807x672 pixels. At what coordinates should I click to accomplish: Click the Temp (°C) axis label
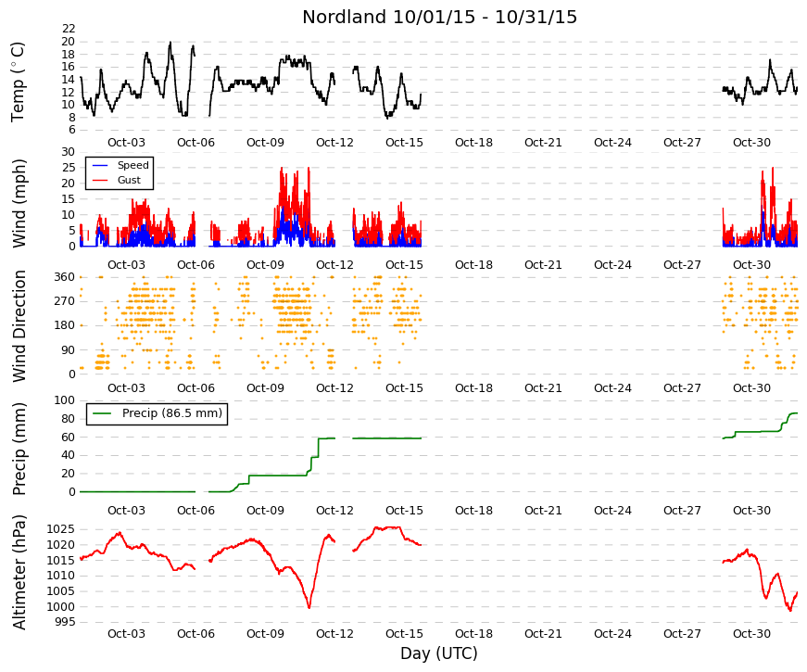coord(18,82)
